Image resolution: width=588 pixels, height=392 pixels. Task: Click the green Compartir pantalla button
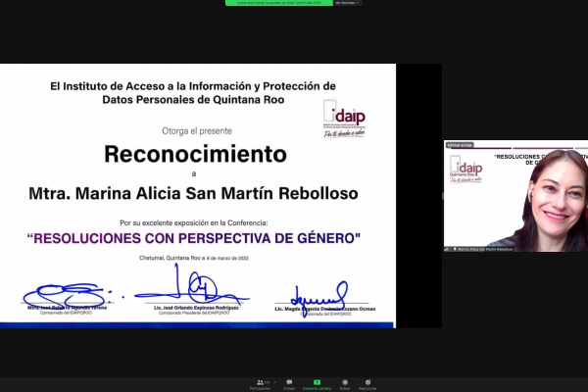[x=317, y=385]
